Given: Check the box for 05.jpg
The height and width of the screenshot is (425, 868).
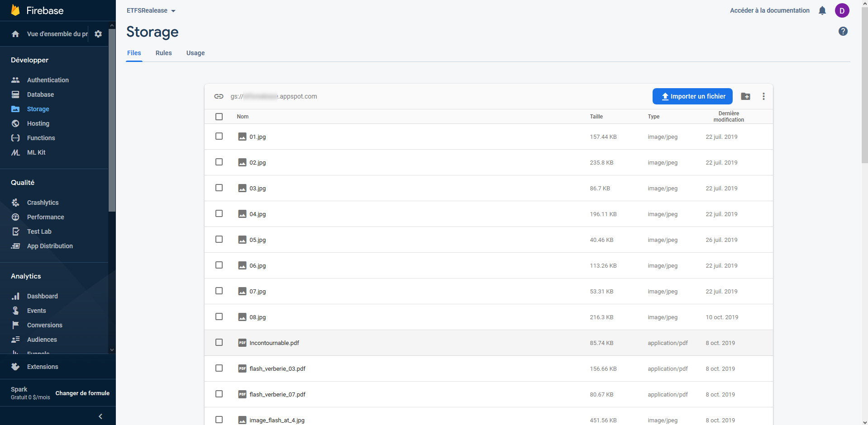Looking at the screenshot, I should tap(219, 239).
